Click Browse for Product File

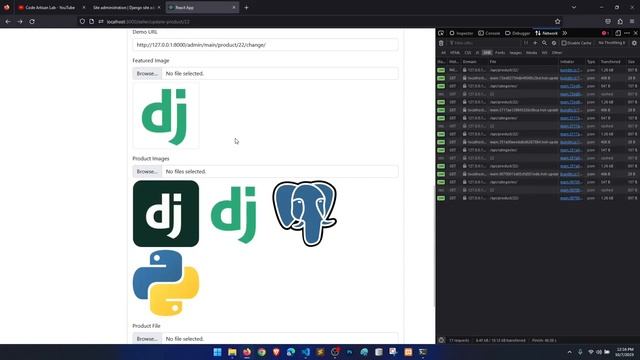click(147, 338)
